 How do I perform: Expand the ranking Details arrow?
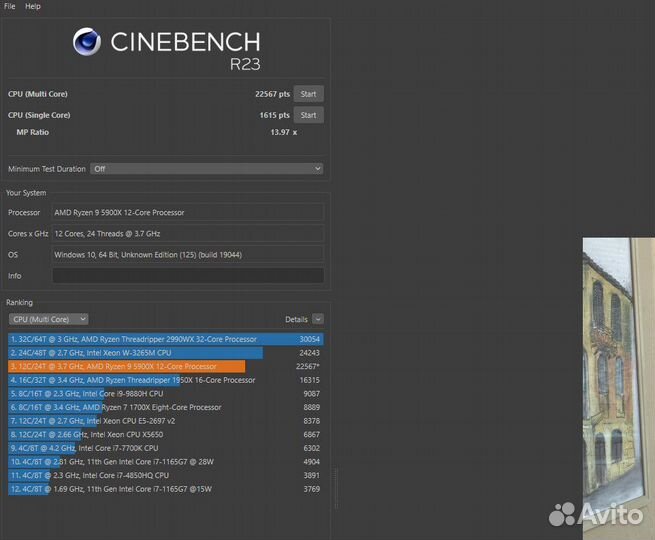click(x=318, y=319)
